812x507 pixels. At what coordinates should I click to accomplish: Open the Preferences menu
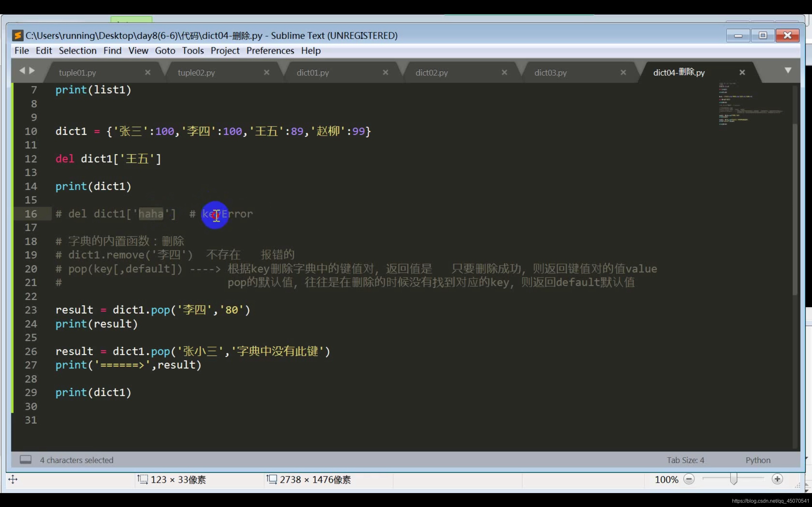point(270,51)
